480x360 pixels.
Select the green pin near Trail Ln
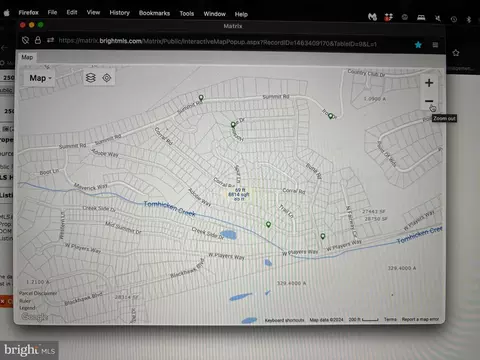tap(268, 224)
